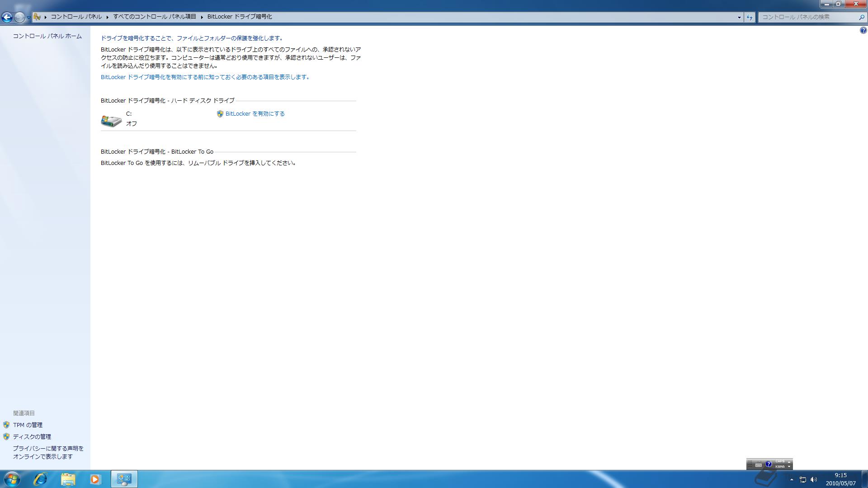The height and width of the screenshot is (488, 868).
Task: Click the language bar keyboard icon
Action: [759, 465]
